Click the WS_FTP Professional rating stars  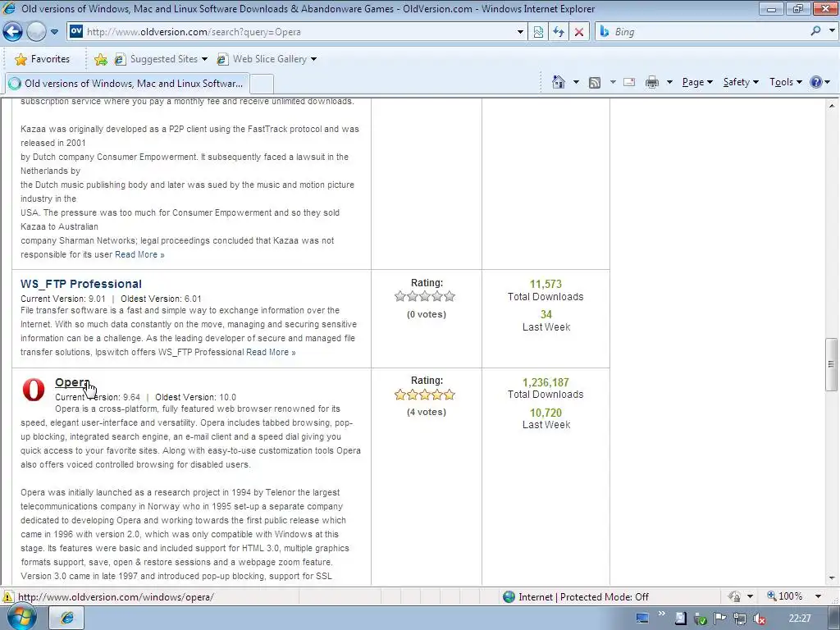point(425,296)
